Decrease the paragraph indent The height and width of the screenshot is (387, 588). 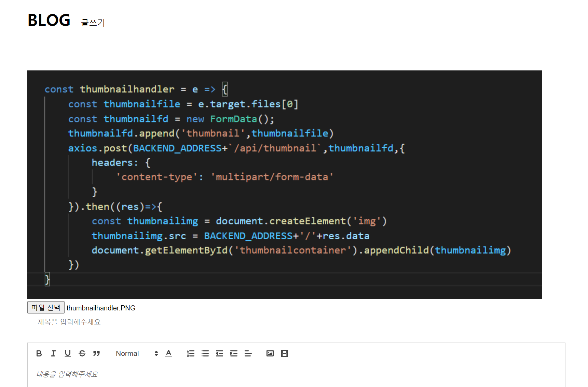pyautogui.click(x=219, y=353)
